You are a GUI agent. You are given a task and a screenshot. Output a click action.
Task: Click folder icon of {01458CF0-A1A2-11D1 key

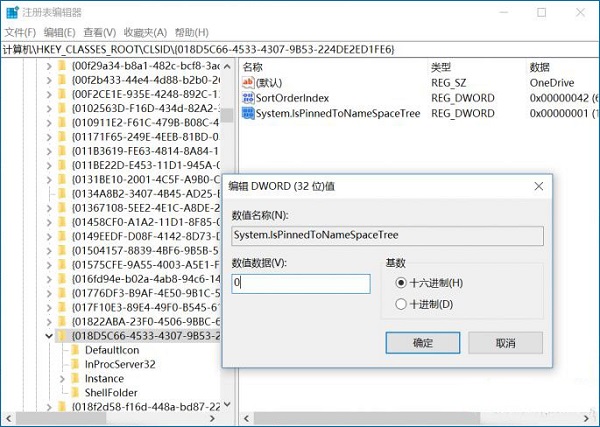click(62, 222)
